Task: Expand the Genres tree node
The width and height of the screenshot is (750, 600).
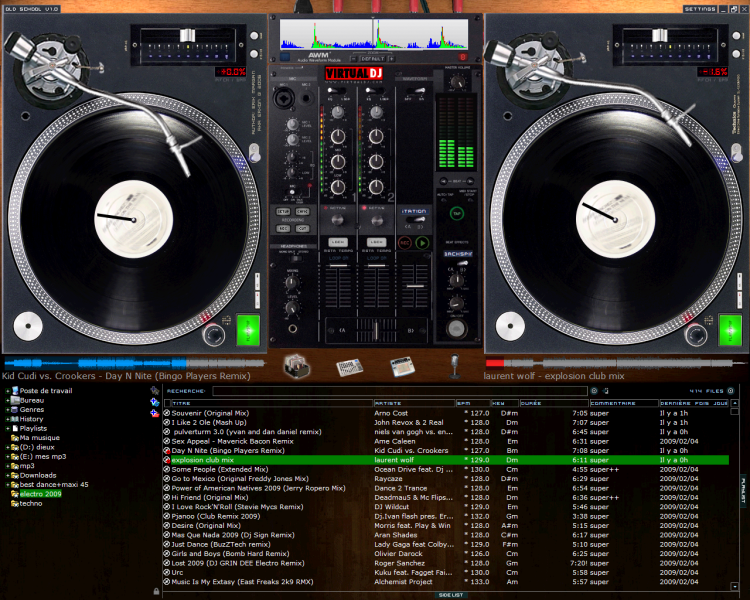Action: pos(8,410)
